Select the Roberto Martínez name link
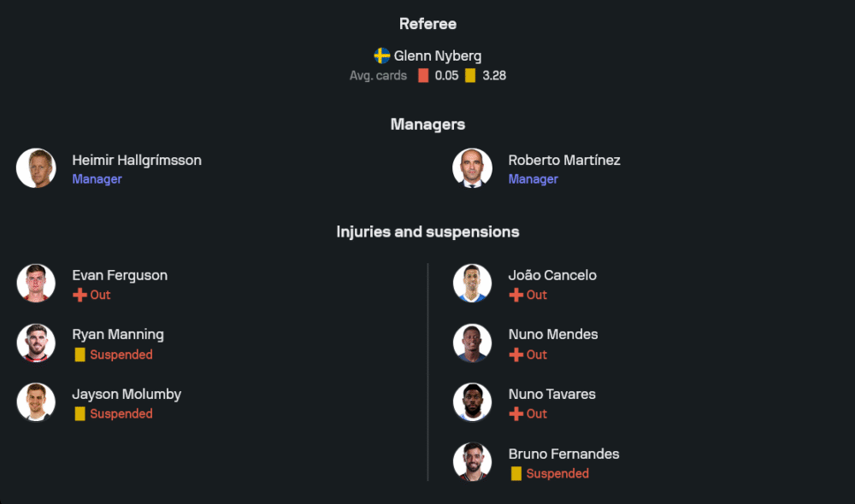The height and width of the screenshot is (504, 855). pyautogui.click(x=564, y=160)
